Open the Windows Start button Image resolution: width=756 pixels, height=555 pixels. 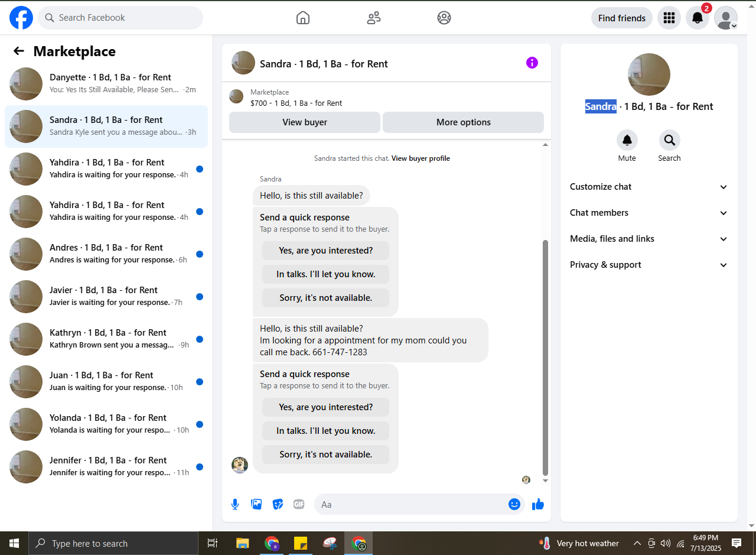tap(14, 543)
